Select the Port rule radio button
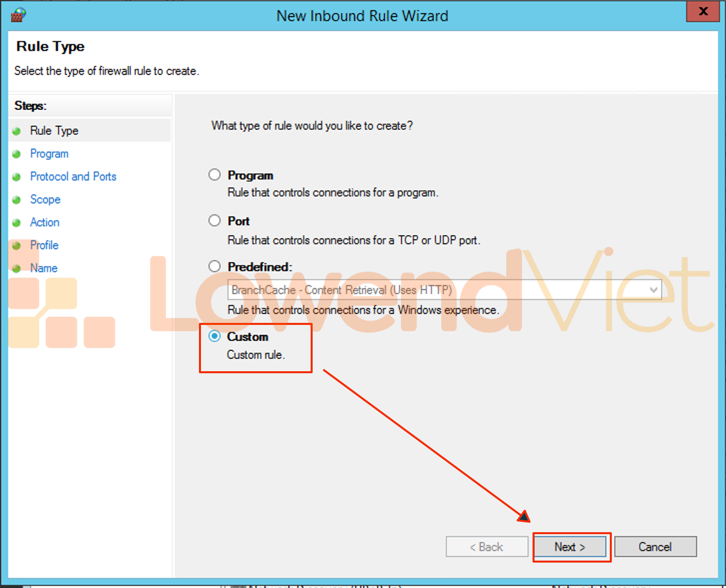Viewport: 726px width, 588px height. (214, 221)
